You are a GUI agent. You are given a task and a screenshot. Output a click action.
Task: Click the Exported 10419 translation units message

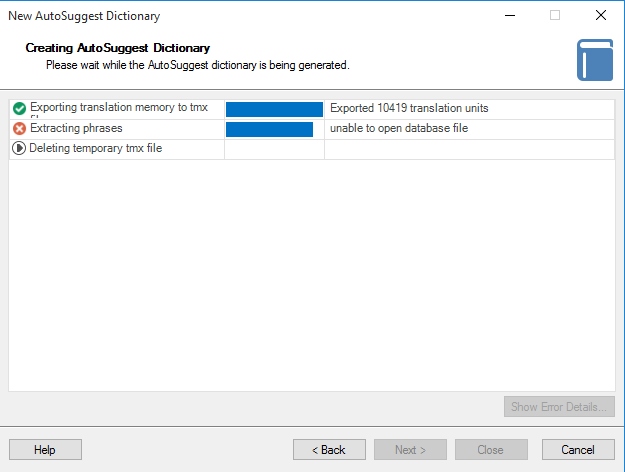pos(409,108)
